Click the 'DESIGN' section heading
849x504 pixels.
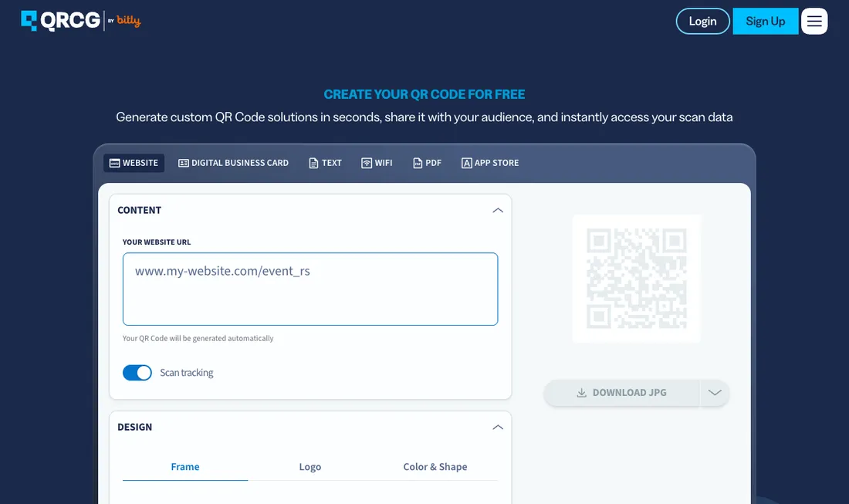(x=135, y=427)
